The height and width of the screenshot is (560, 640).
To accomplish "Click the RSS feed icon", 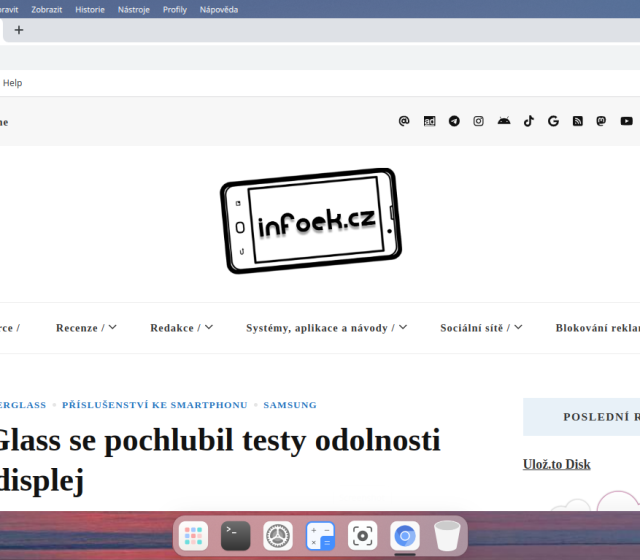I will (577, 121).
